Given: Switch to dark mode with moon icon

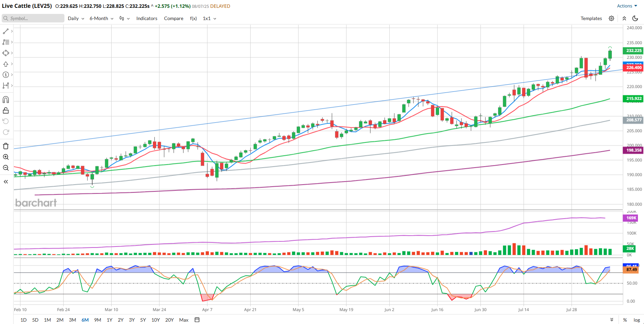Looking at the screenshot, I should click(635, 18).
